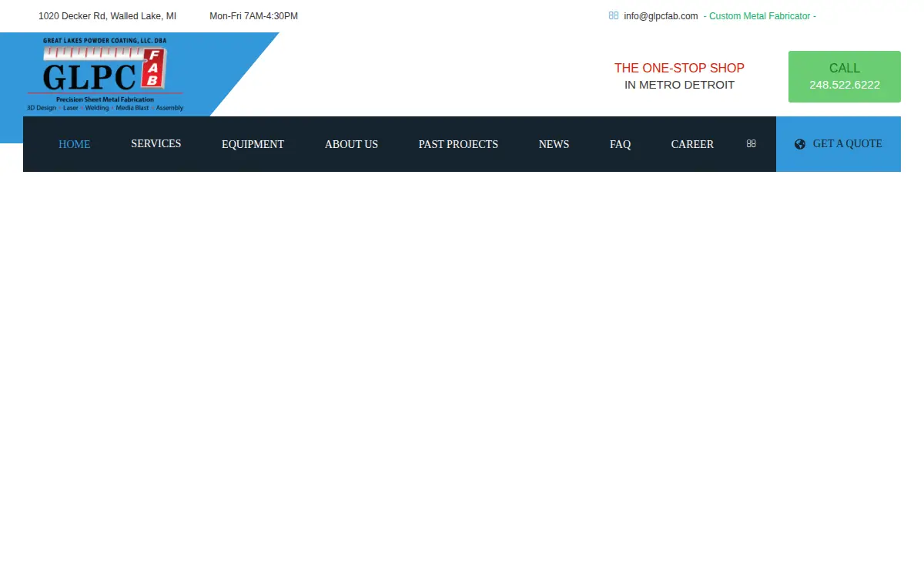Image resolution: width=924 pixels, height=578 pixels.
Task: Go to the FAQ page
Action: coord(620,144)
